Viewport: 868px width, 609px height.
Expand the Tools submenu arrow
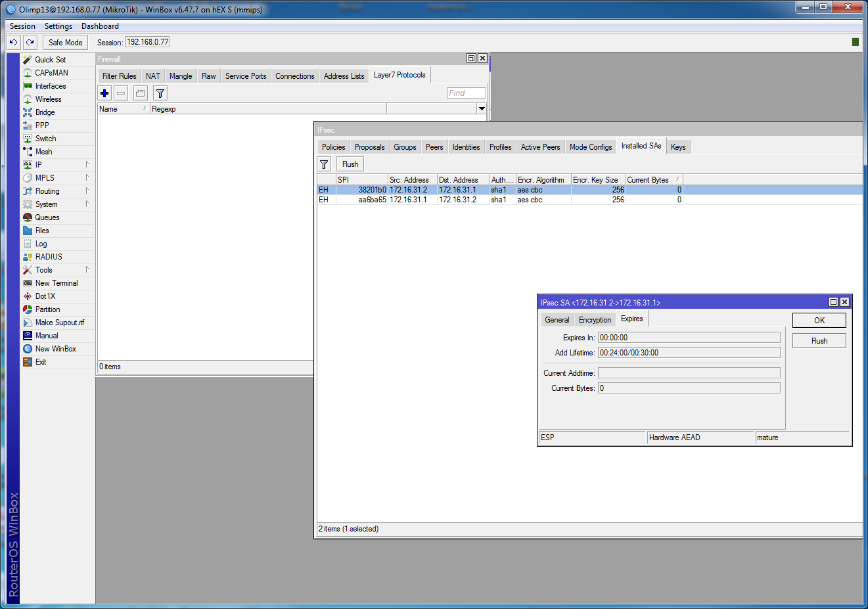87,269
